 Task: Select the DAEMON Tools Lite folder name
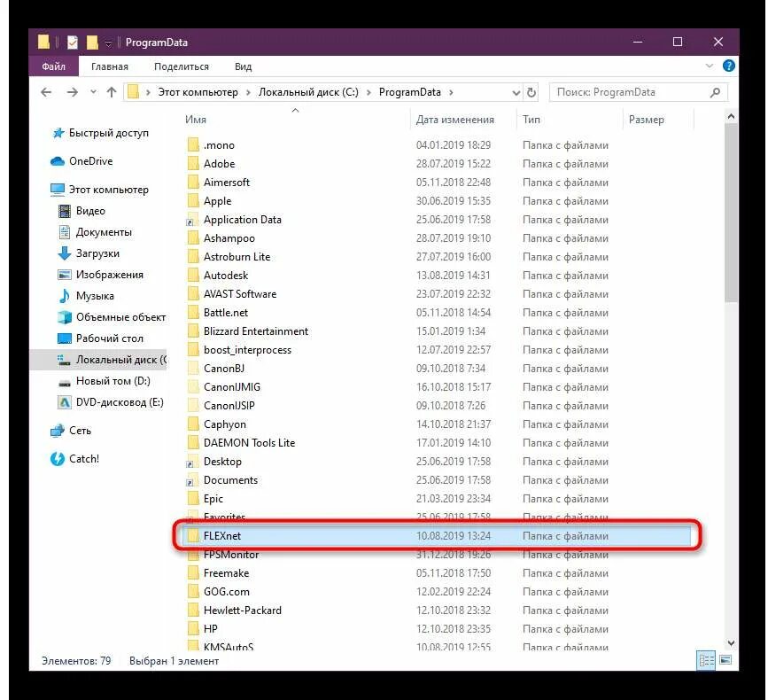[x=249, y=443]
